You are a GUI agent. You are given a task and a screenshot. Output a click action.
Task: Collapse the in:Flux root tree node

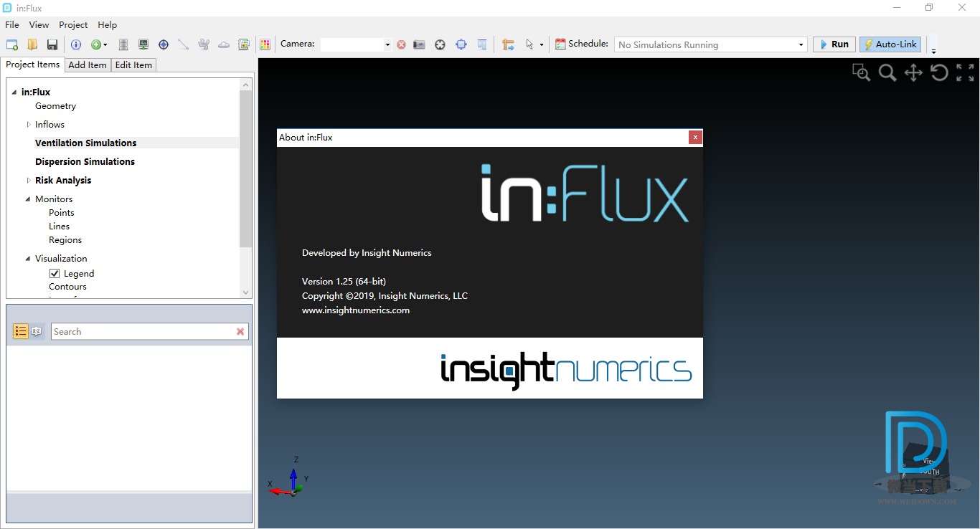pyautogui.click(x=14, y=92)
